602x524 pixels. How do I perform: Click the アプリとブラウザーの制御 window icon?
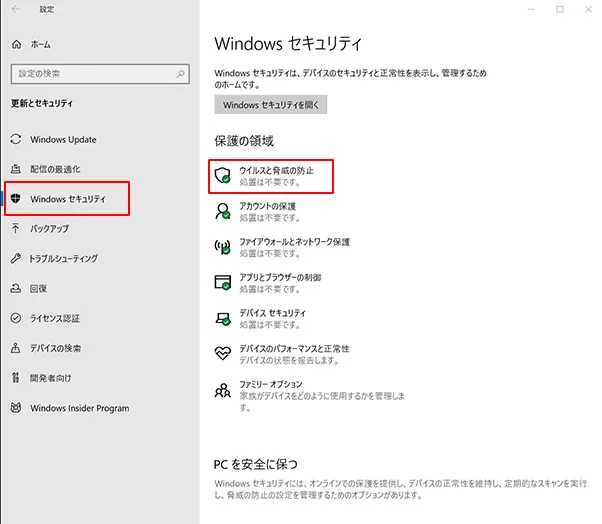(x=223, y=282)
